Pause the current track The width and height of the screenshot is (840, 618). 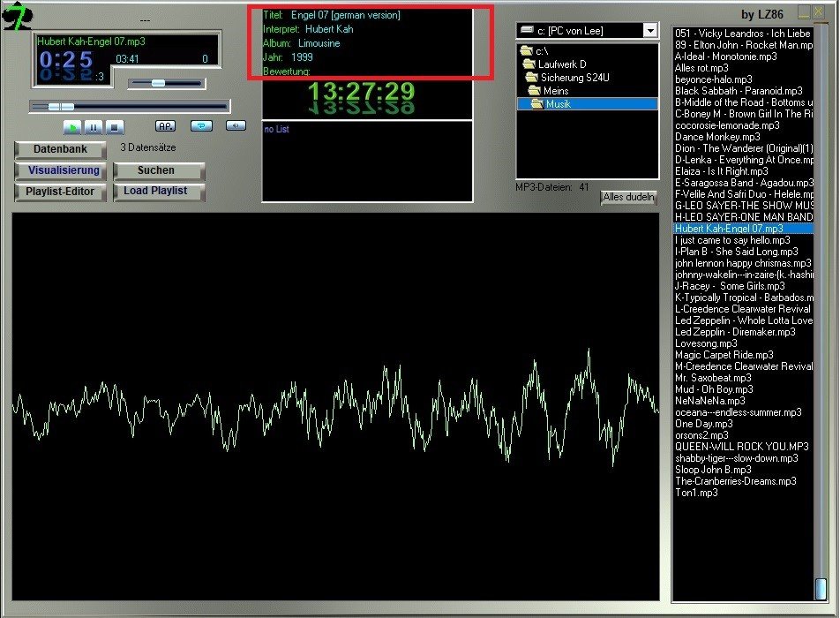pos(94,127)
